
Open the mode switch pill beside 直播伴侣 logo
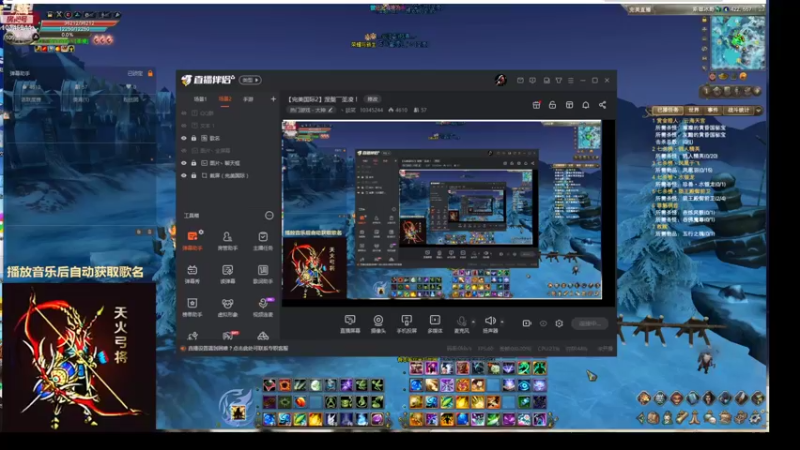[x=251, y=80]
